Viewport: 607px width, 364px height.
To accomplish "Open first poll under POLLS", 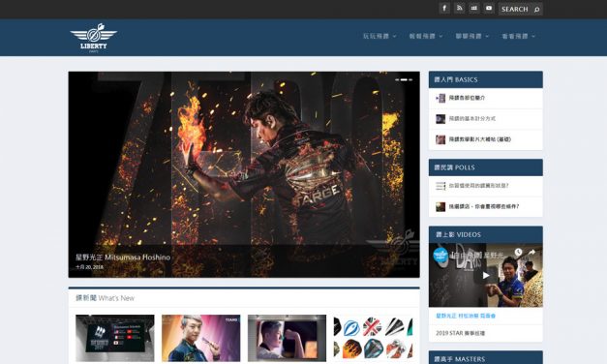I will 478,186.
